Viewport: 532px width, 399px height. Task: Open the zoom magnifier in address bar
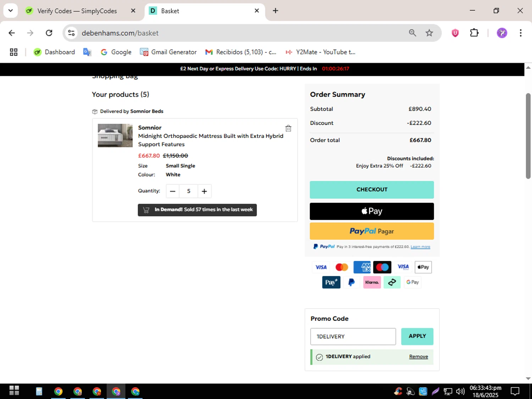[412, 33]
